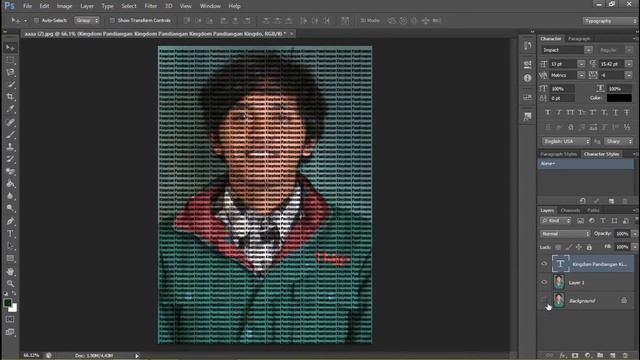Toggle Strikethrough in Character panel
Viewport: 640px width, 360px height.
coord(627,113)
